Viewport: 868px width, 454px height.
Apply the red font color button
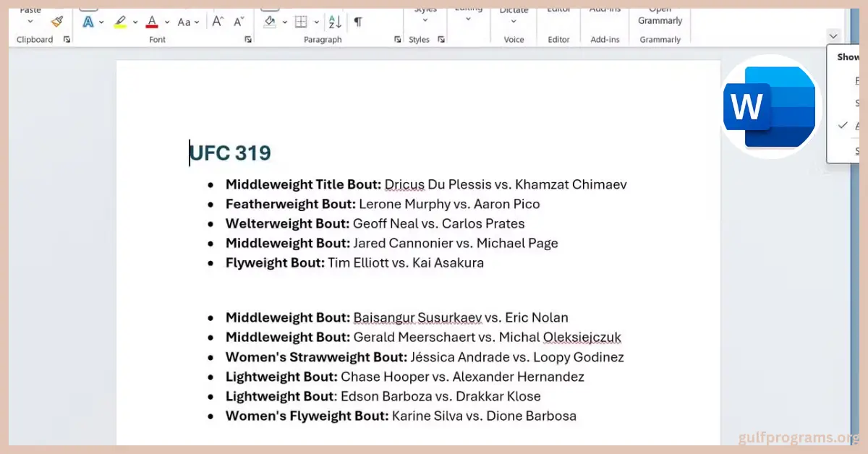point(152,22)
